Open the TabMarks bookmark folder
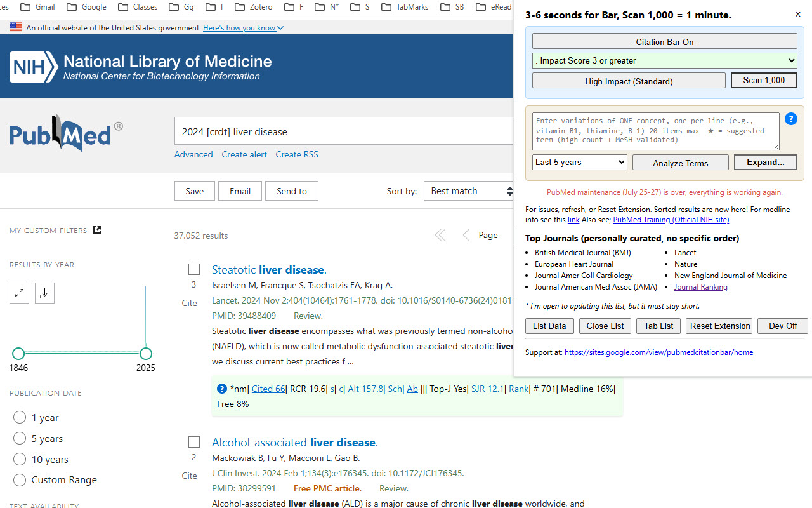The width and height of the screenshot is (812, 508). point(405,7)
